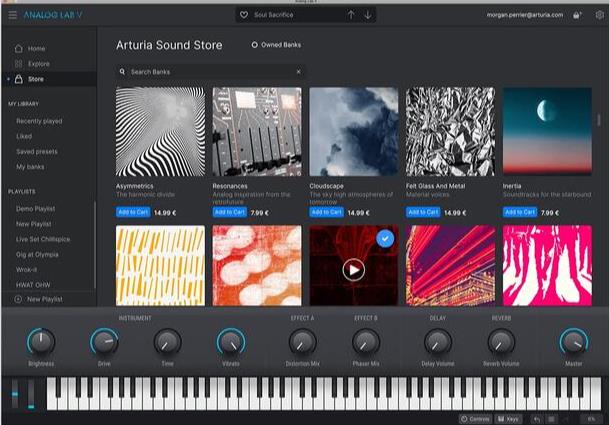Click the Master volume knob
Image resolution: width=609 pixels, height=425 pixels.
pos(573,343)
